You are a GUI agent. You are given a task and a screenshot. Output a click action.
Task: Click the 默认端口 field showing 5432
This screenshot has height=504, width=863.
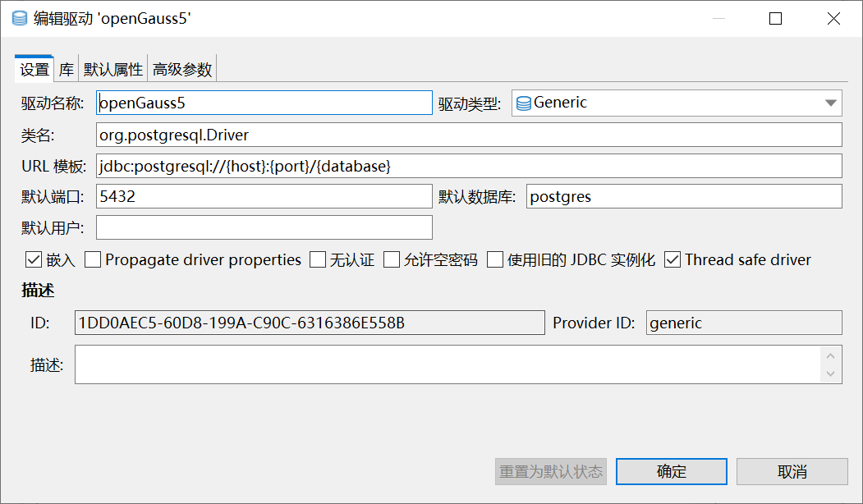[x=264, y=196]
